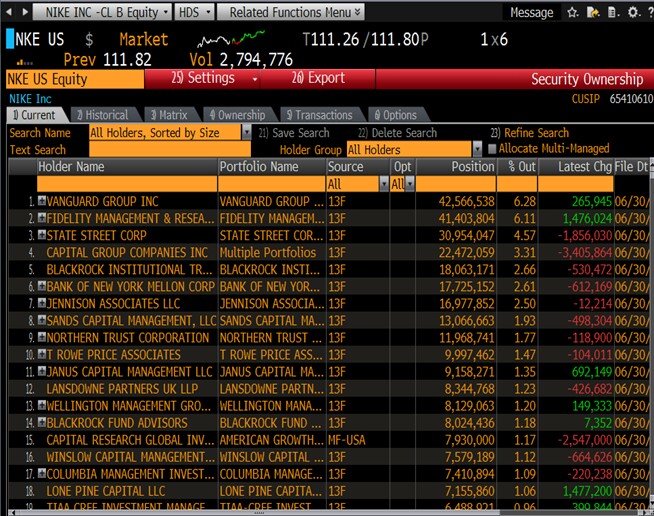Open the Opt filter All dropdown

(x=410, y=184)
